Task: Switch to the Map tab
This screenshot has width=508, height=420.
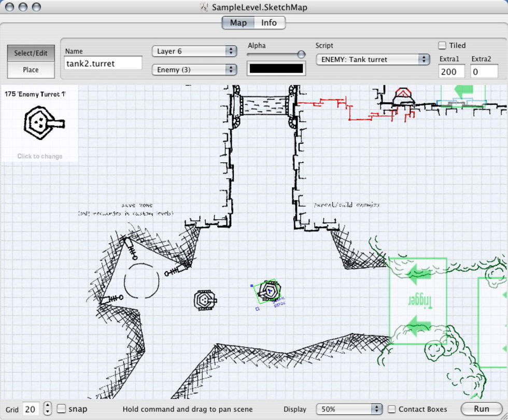Action: 238,23
